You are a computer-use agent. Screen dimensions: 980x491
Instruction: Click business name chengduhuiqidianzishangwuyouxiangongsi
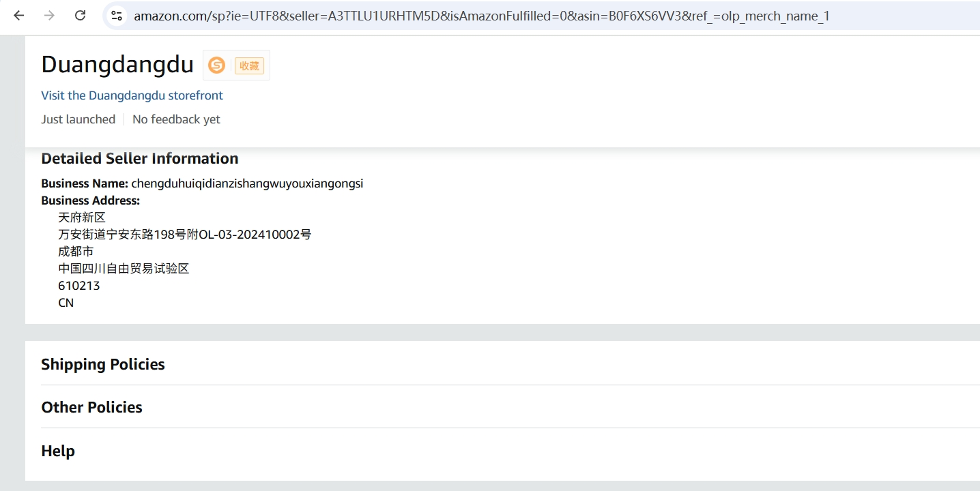247,183
